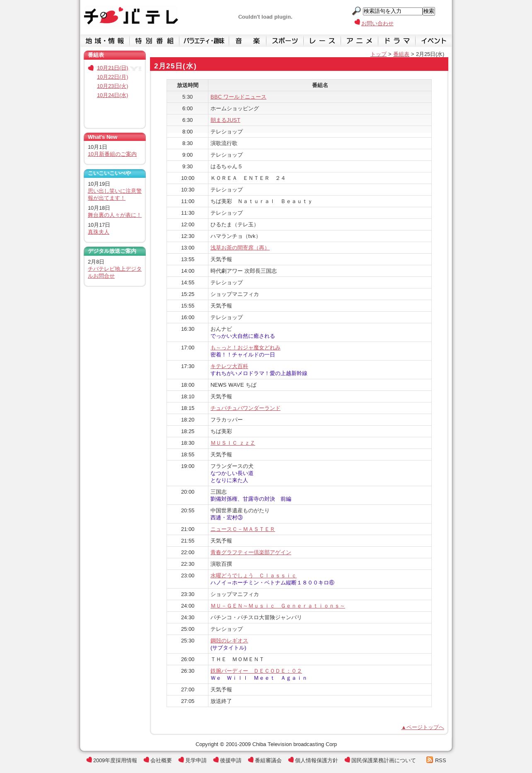Select schedule for 10月23日(火)
The image size is (532, 773).
(112, 86)
